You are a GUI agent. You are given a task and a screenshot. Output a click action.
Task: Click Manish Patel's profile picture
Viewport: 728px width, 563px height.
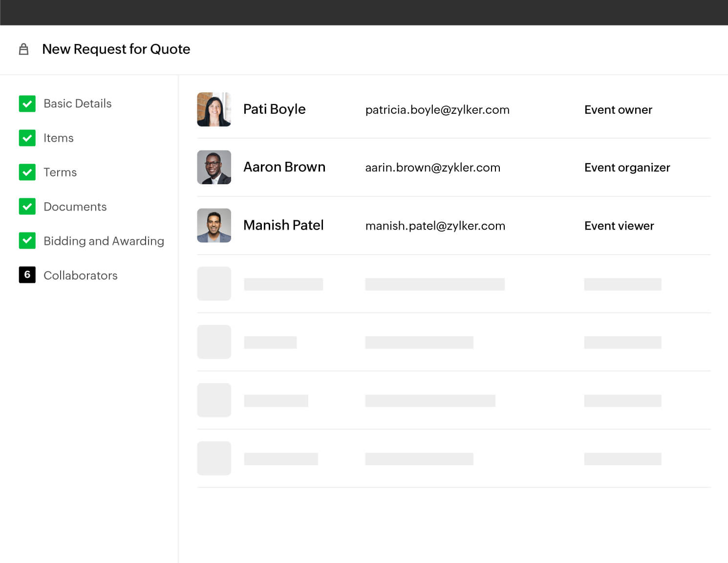[x=214, y=225]
